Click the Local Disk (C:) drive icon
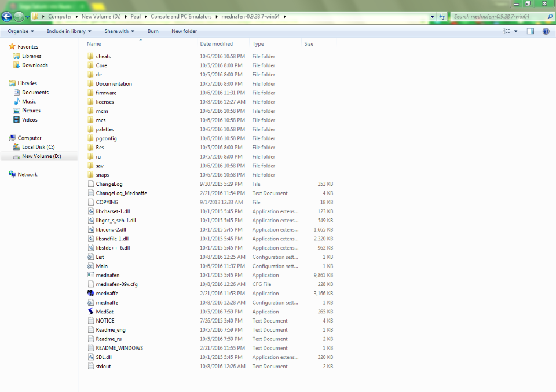 (16, 146)
